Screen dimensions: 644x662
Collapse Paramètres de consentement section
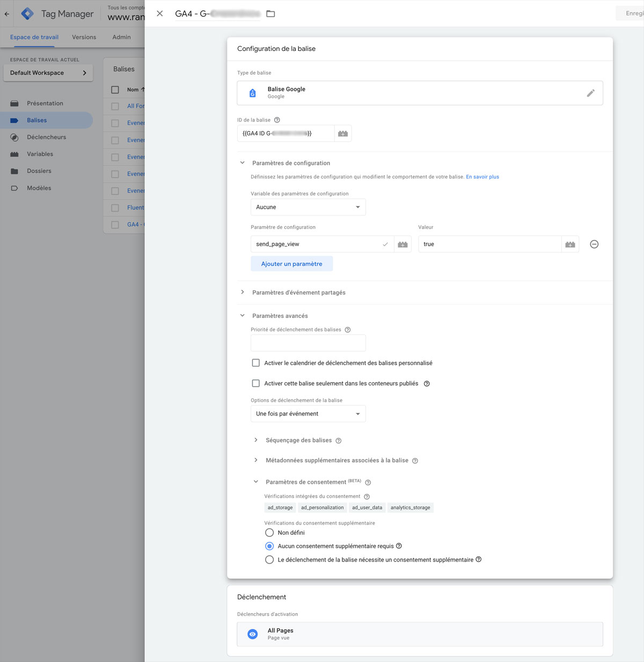point(256,482)
